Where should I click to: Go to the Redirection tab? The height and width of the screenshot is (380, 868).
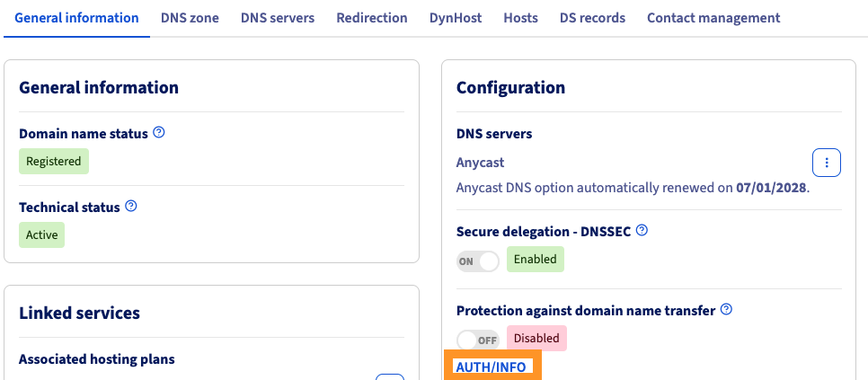point(372,18)
